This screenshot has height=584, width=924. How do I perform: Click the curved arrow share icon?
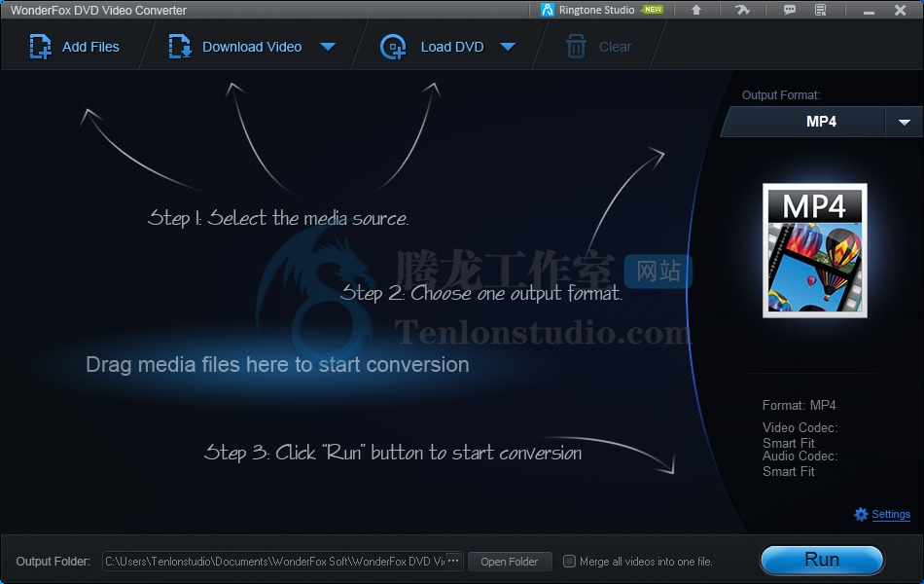(x=742, y=10)
